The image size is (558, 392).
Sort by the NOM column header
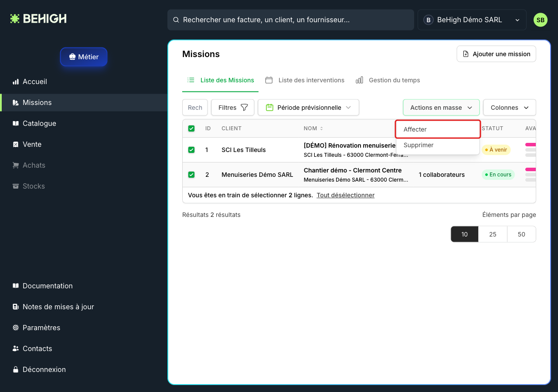point(313,128)
